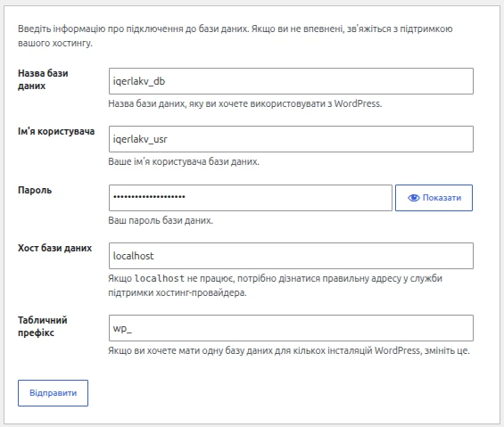Screen dimensions: 504x427
Task: Click hint about multiple WordPress installations
Action: pyautogui.click(x=289, y=350)
